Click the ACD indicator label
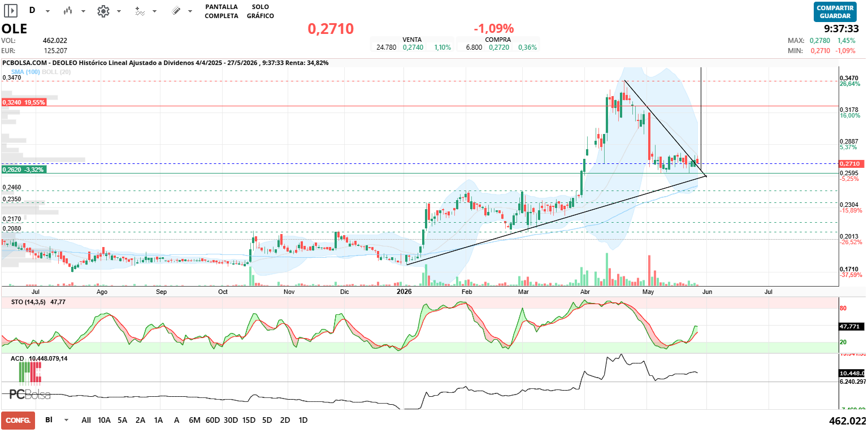868x433 pixels. pos(16,358)
